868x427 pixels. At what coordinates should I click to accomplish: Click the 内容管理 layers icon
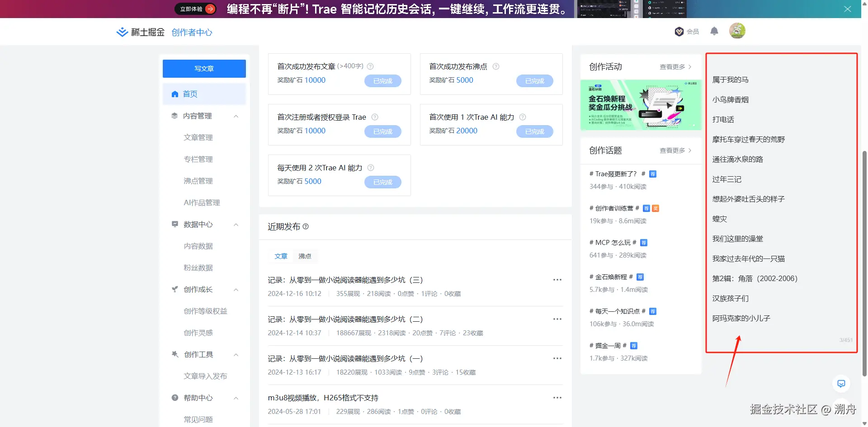(x=175, y=116)
